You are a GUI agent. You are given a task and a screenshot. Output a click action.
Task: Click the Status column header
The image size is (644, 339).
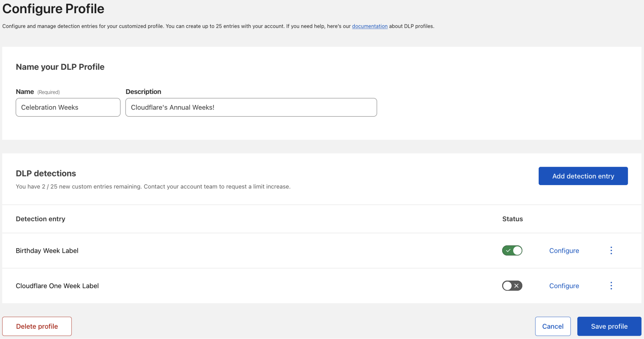(512, 219)
